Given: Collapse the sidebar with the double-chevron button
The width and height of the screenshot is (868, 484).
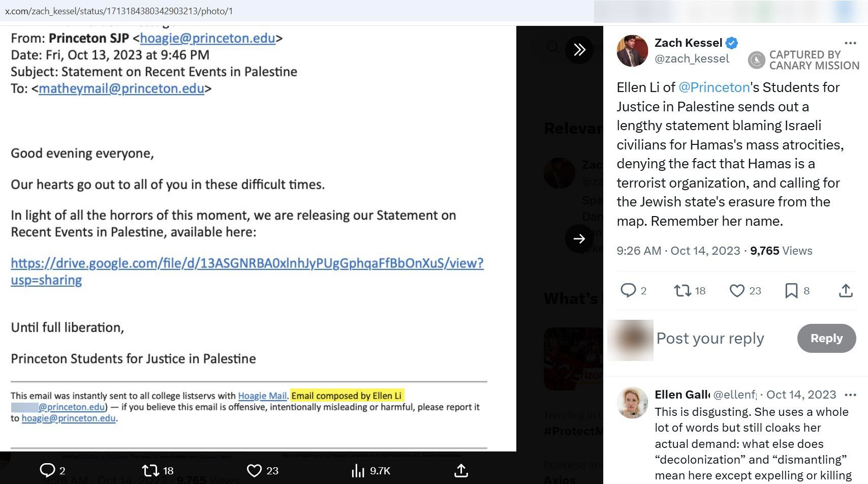Looking at the screenshot, I should (x=579, y=49).
